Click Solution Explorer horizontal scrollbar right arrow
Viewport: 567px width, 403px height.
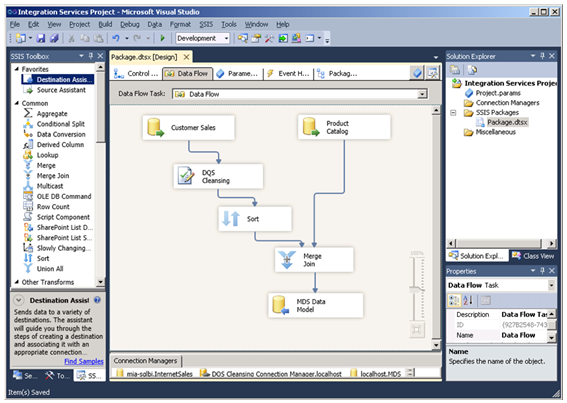point(551,243)
